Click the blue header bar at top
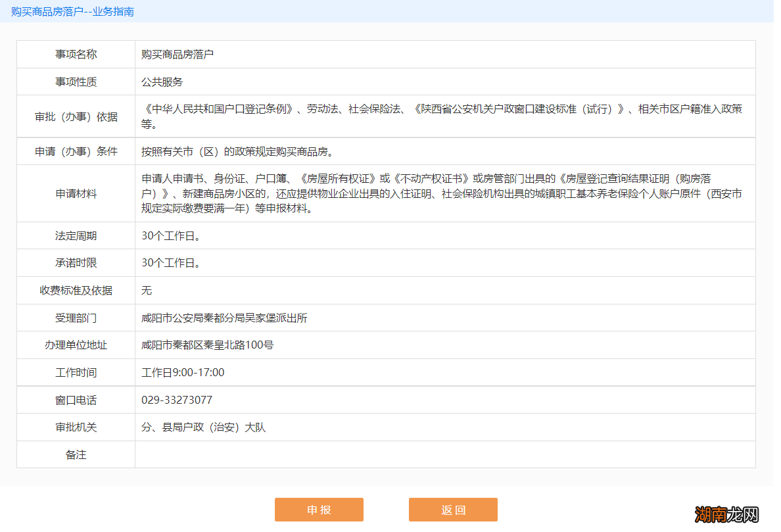781x532 pixels. point(390,11)
